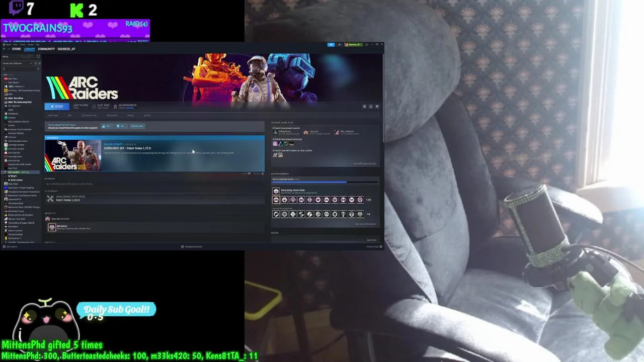Click the Home button in library sidebar
Image resolution: width=644 pixels, height=362 pixels.
click(x=18, y=56)
